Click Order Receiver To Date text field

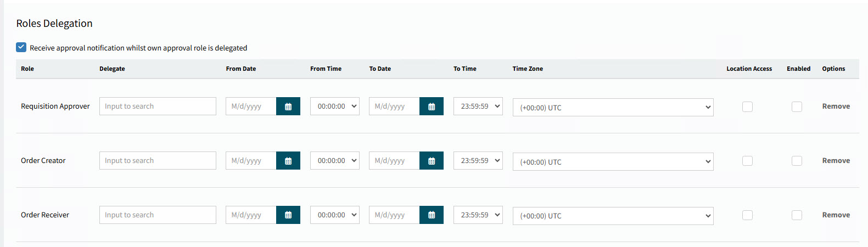pyautogui.click(x=394, y=215)
